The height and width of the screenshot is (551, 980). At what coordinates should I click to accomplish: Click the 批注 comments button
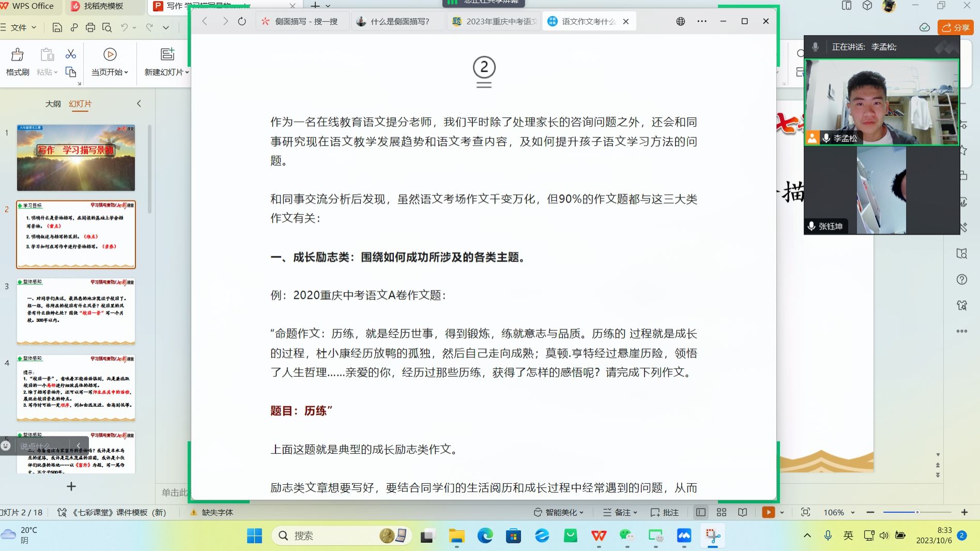[x=665, y=512]
